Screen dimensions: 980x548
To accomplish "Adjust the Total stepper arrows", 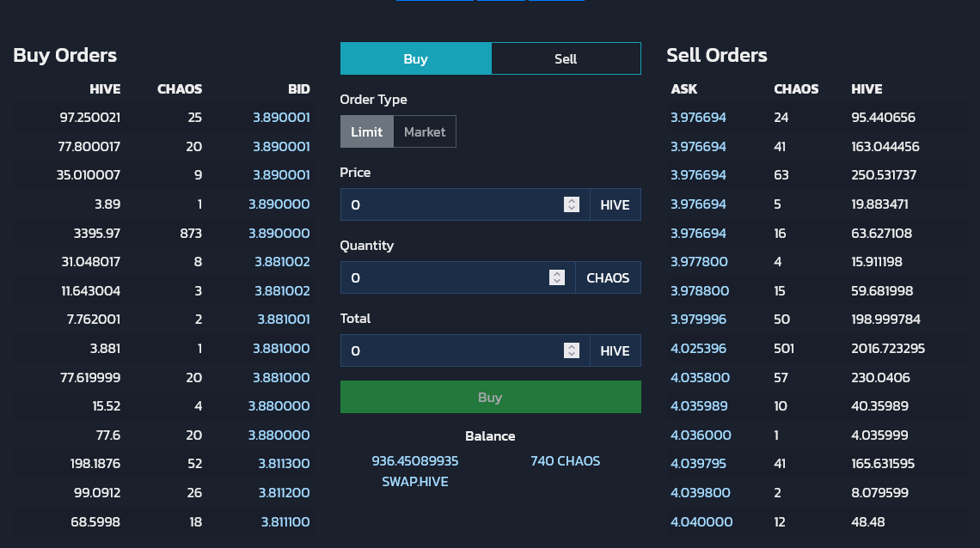I will pos(572,350).
